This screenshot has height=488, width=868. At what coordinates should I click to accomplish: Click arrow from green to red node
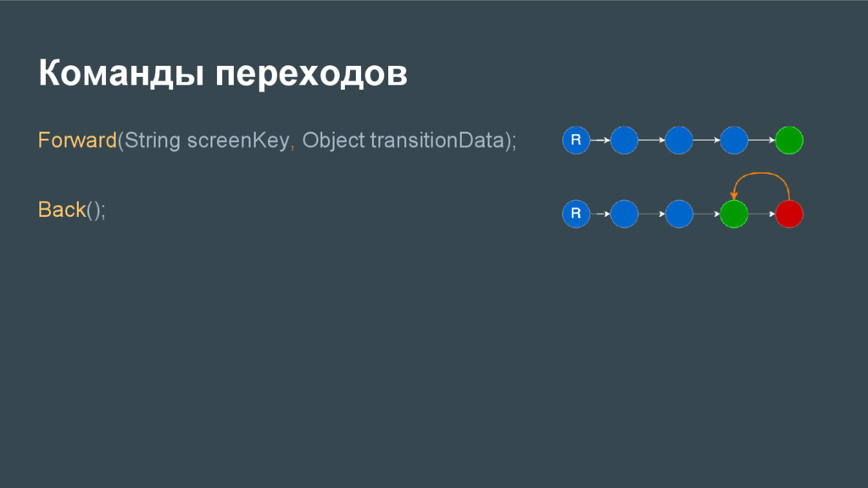click(762, 213)
